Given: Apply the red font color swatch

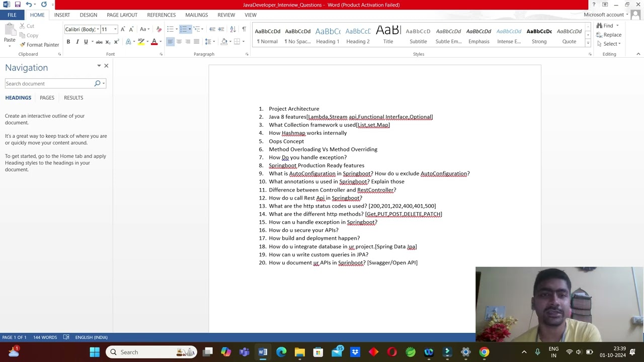Looking at the screenshot, I should pyautogui.click(x=154, y=42).
